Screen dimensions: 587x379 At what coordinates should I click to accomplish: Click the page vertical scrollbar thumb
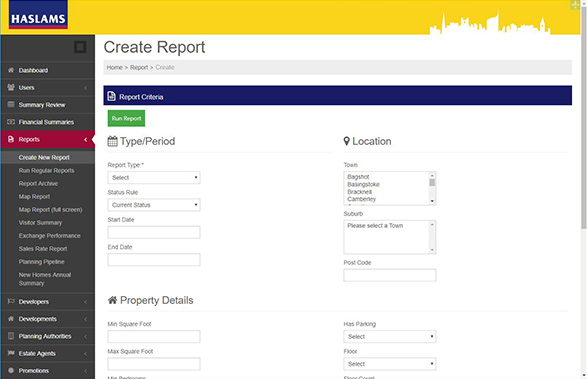coord(584,117)
